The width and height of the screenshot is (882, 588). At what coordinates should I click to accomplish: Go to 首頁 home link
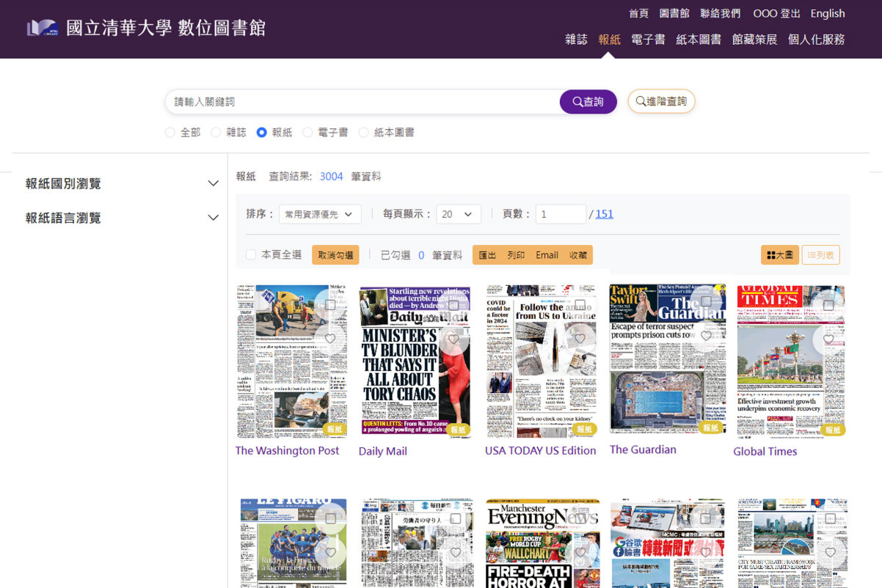(x=639, y=13)
